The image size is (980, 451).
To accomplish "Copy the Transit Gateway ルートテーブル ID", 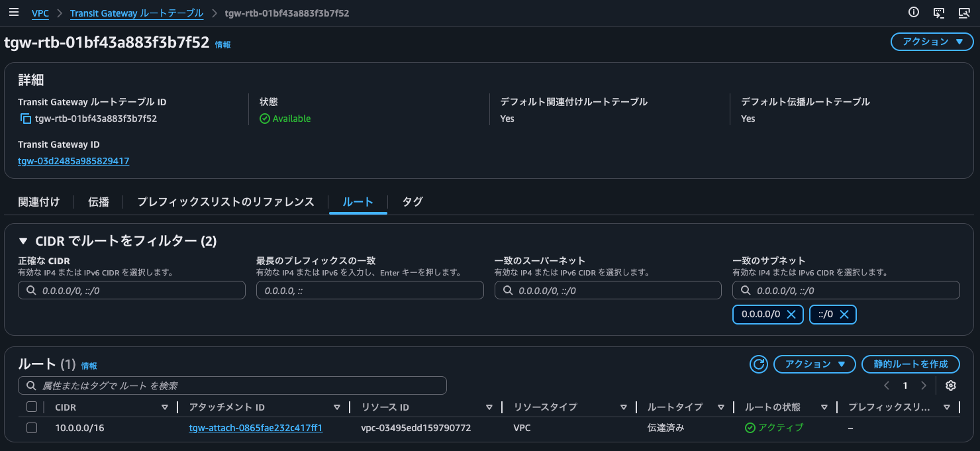I will 24,119.
